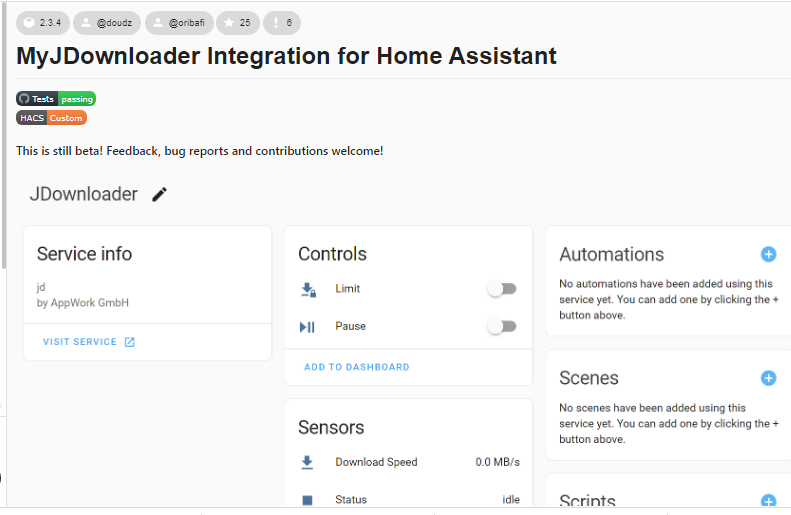
Task: Add a new automation with plus icon
Action: pos(768,254)
